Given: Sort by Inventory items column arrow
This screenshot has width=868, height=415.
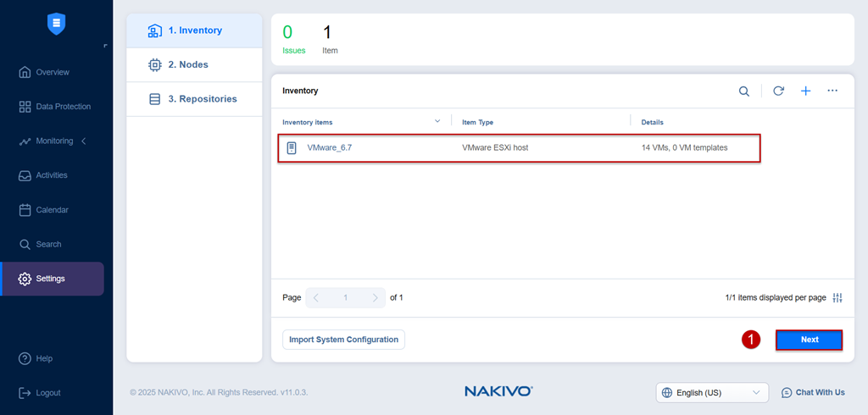Looking at the screenshot, I should (x=437, y=121).
